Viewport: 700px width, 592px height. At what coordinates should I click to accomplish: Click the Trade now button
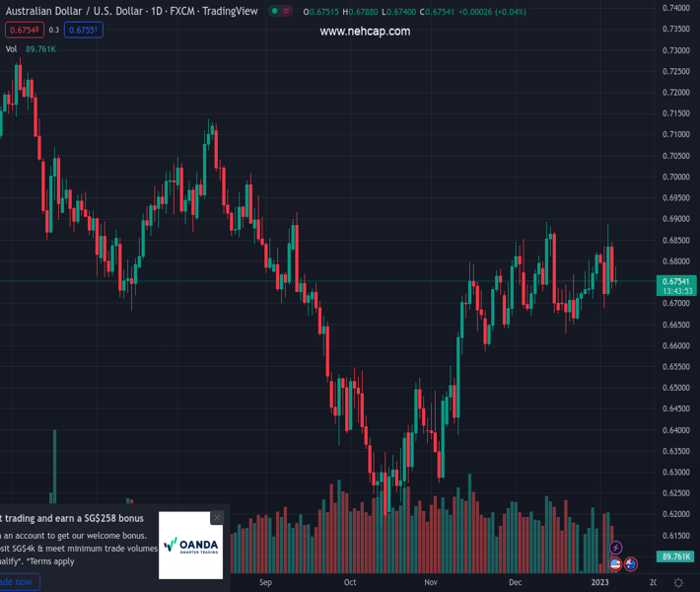click(18, 582)
